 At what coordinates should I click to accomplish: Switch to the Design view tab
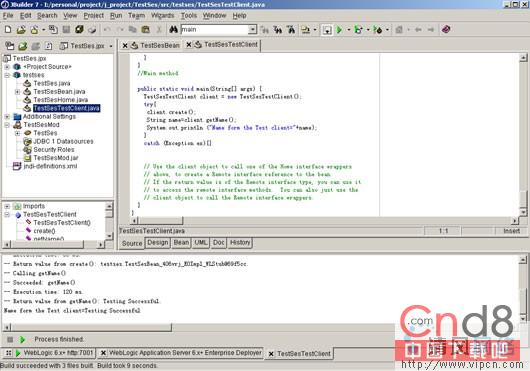(158, 243)
